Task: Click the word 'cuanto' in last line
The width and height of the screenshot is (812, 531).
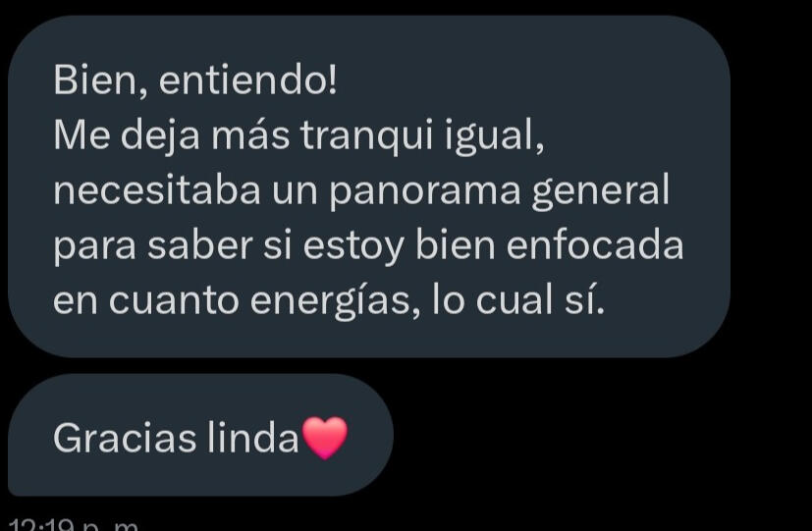Action: click(174, 300)
